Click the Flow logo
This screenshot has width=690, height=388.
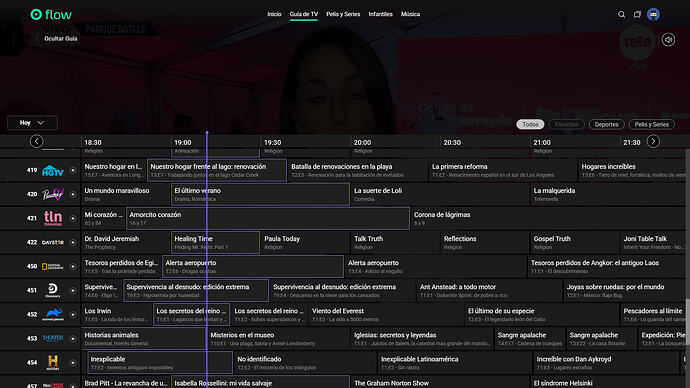[x=51, y=15]
